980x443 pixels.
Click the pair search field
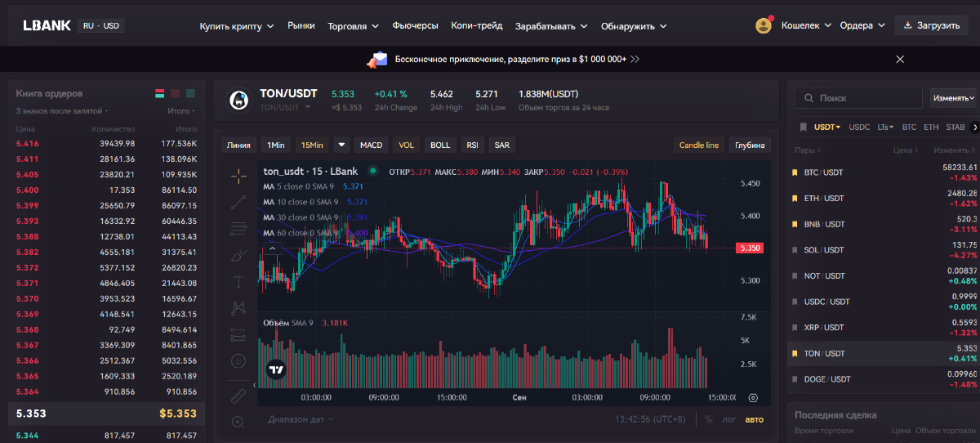coord(860,98)
